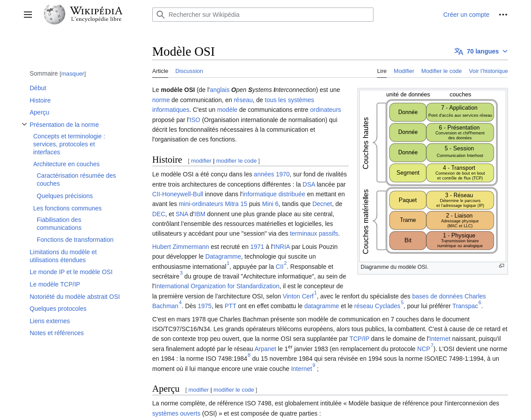This screenshot has height=420, width=531.
Task: Open the Datagramme link
Action: coord(223,256)
